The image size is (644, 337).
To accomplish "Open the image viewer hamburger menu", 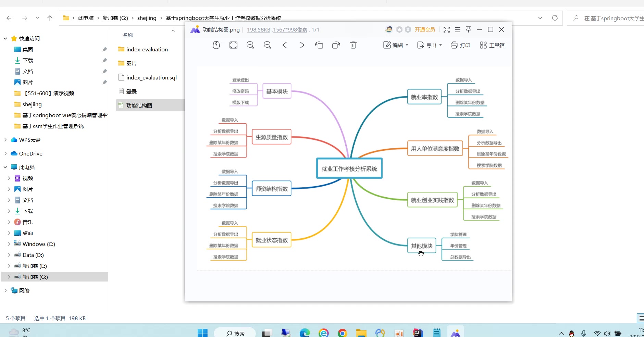I will click(x=457, y=30).
